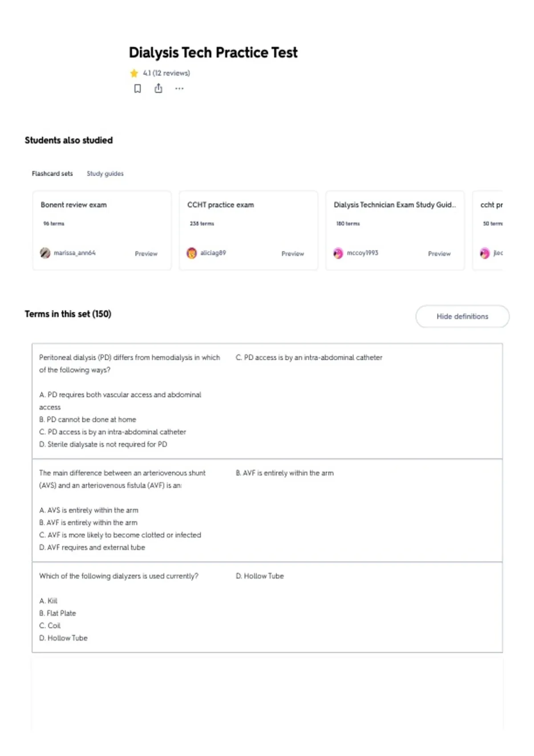
Task: Open the three-dots more options menu
Action: 179,88
